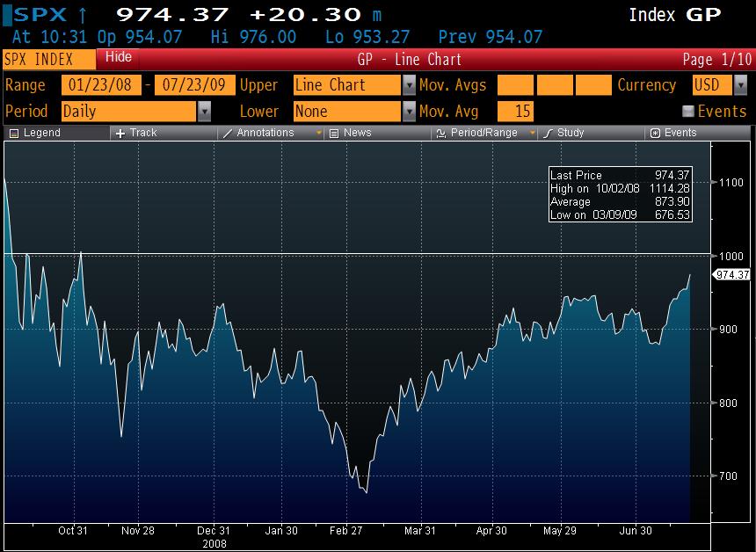Screen dimensions: 756x552
Task: Open the Study toolbar item
Action: [x=548, y=133]
